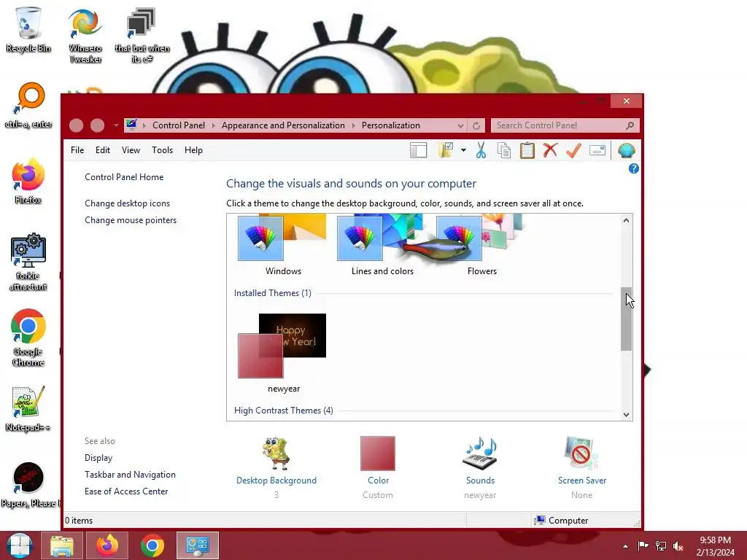Switch to Firefox on the taskbar
This screenshot has width=747, height=560.
[x=107, y=545]
